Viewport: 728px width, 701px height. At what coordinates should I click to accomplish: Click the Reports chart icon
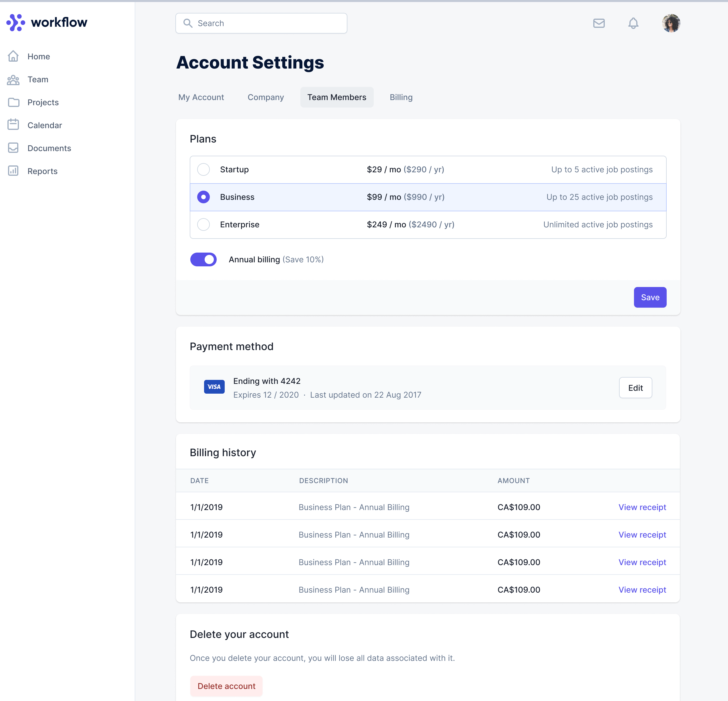(x=13, y=171)
